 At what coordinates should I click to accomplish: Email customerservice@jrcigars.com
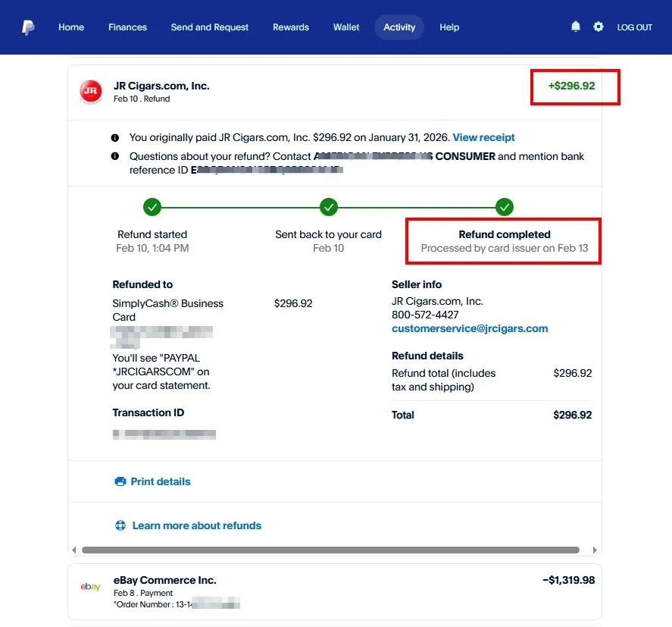pos(470,328)
